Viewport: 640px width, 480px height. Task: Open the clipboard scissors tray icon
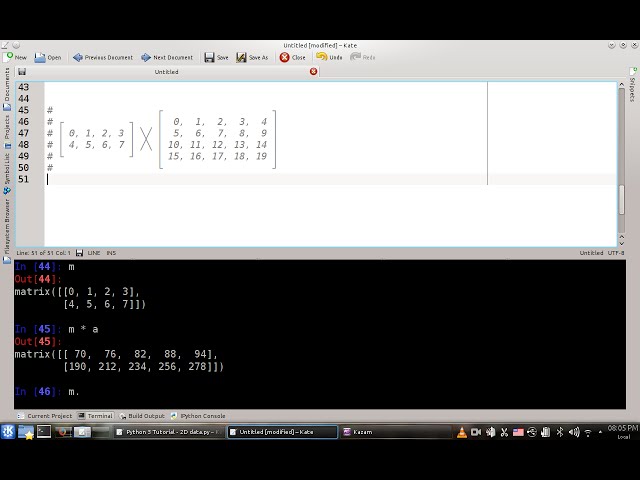(x=504, y=432)
